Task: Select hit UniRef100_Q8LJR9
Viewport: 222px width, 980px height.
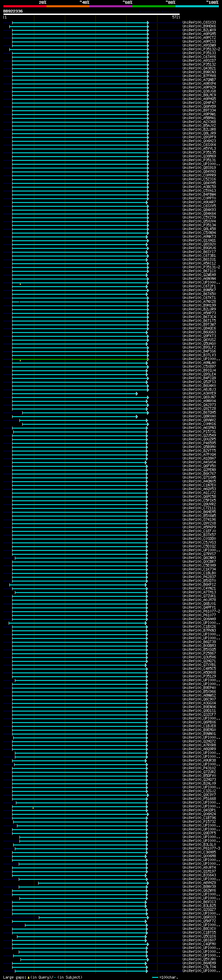Action: click(x=199, y=133)
